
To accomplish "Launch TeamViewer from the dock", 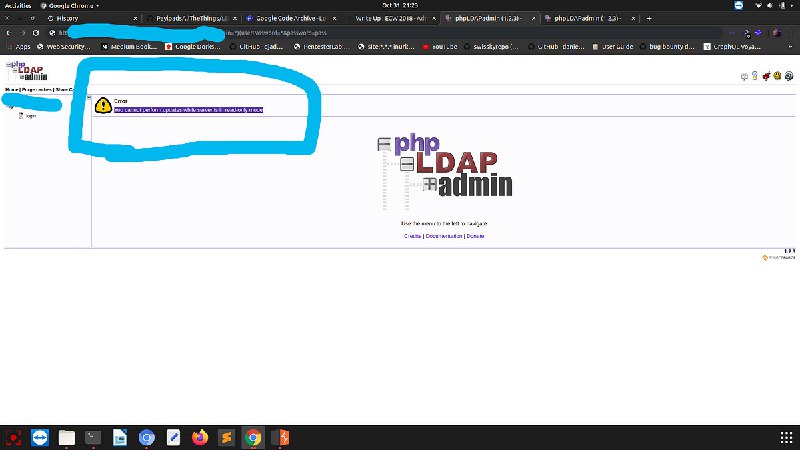I will pos(40,437).
